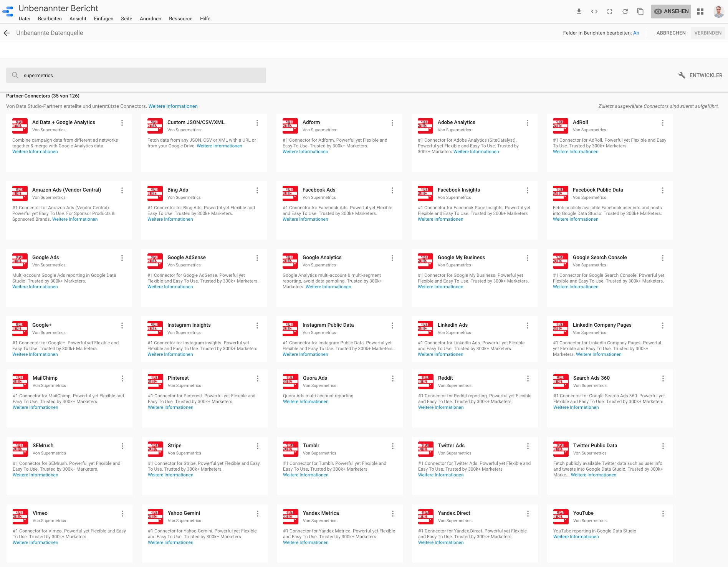The height and width of the screenshot is (567, 728).
Task: Open Weitere Informationen for Google Analytics connector
Action: pos(328,287)
